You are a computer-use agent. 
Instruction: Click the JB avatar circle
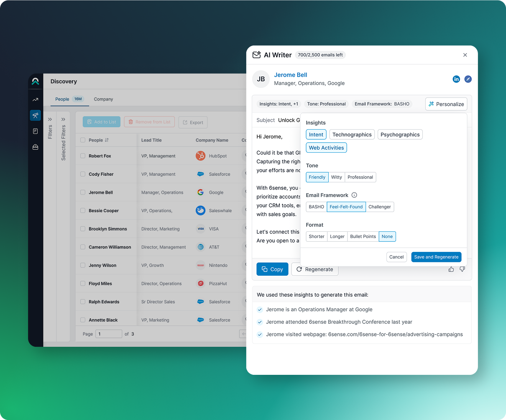coord(261,79)
